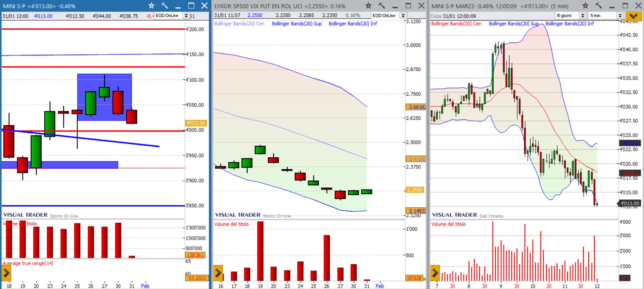Click the dark 4'013.00 price marker in the MAR23 chart
The image size is (644, 289).
pyautogui.click(x=629, y=203)
